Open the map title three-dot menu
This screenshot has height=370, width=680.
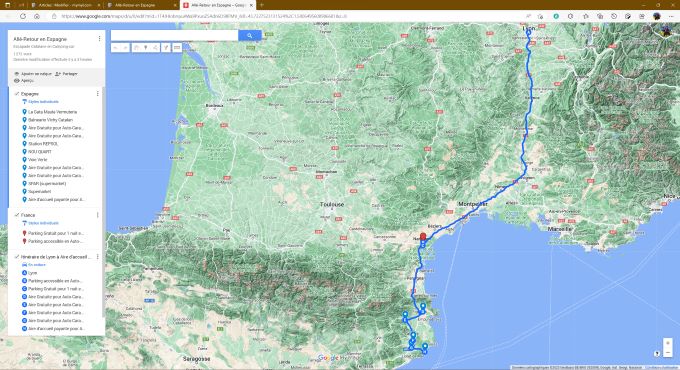(99, 39)
